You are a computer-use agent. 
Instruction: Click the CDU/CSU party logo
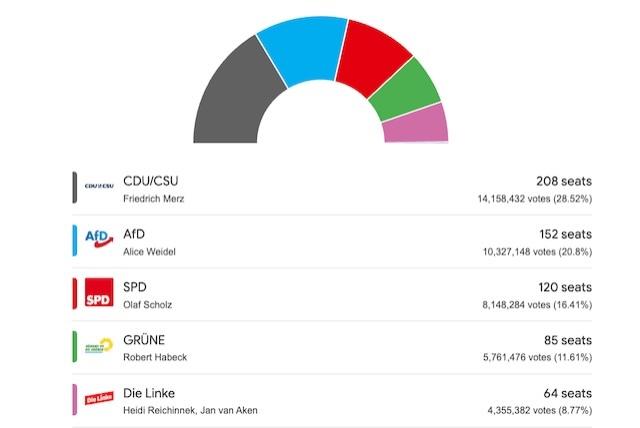point(99,187)
